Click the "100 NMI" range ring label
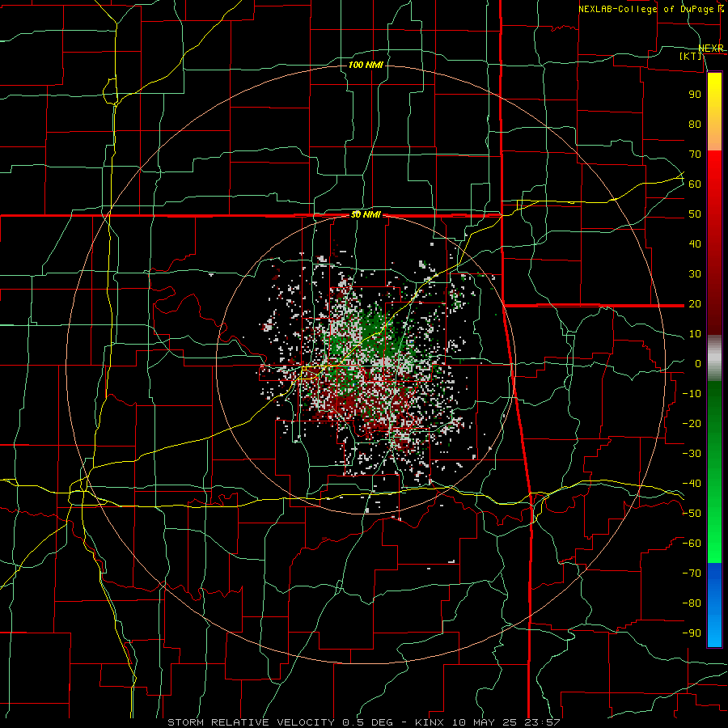 366,65
